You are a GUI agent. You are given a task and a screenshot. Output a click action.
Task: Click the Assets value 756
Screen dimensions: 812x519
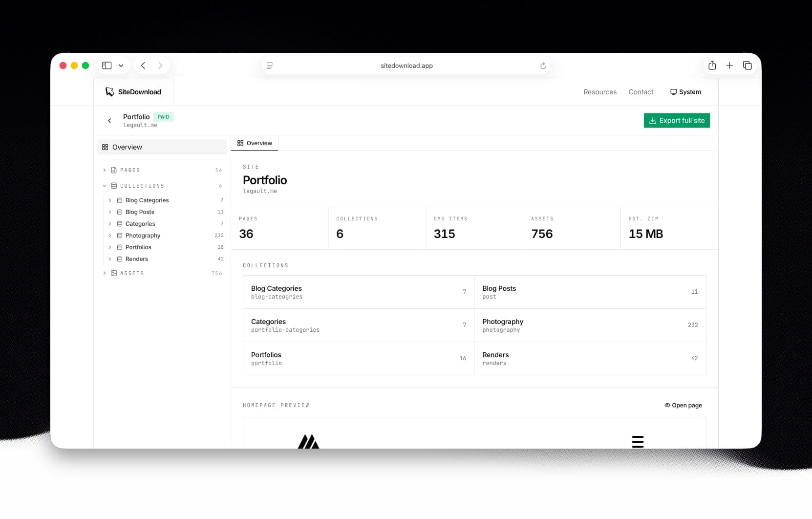click(x=542, y=234)
